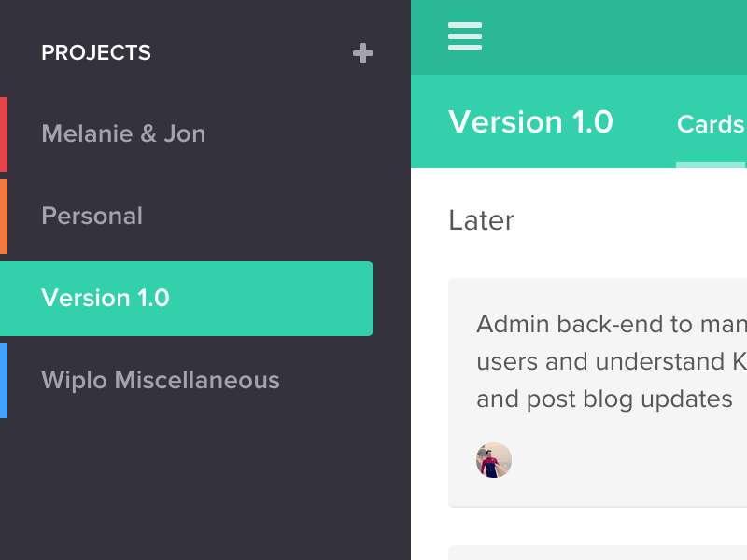
Task: Open the Wiplo Miscellaneous project
Action: pyautogui.click(x=161, y=381)
